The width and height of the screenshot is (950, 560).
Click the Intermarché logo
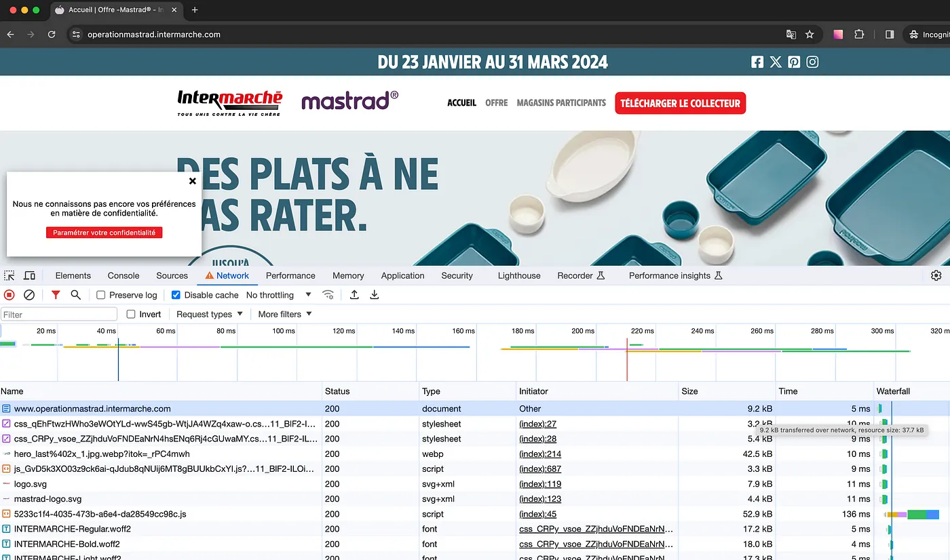(x=229, y=103)
